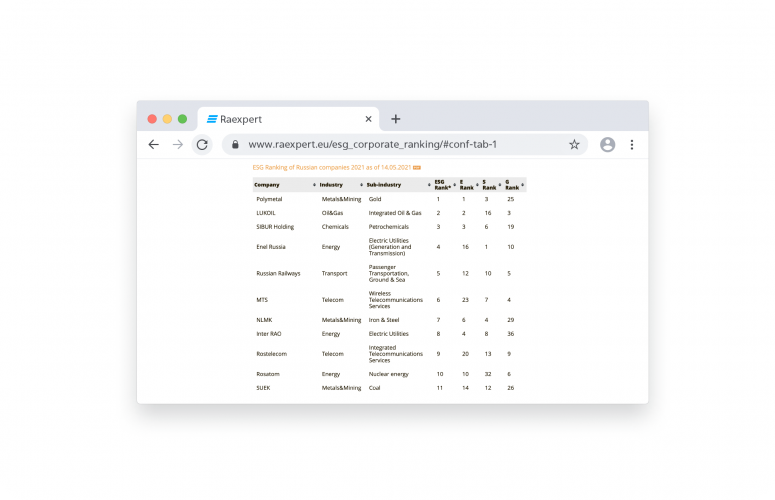Sort table by S Rank column sort arrow
Viewport: 775px width, 500px height.
pyautogui.click(x=500, y=185)
